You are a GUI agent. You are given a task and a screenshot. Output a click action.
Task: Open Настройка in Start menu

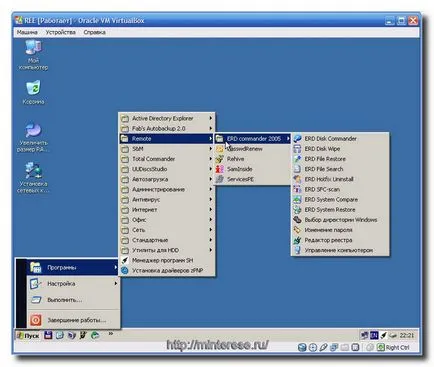pos(73,284)
